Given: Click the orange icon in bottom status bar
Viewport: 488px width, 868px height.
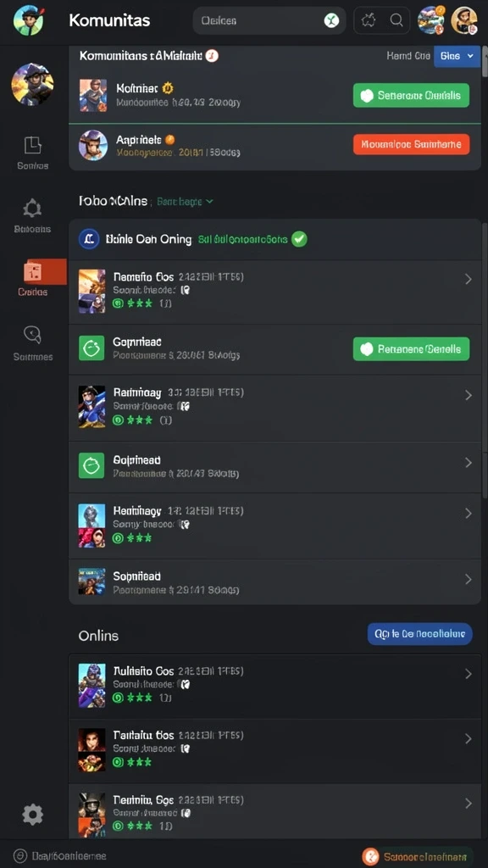Looking at the screenshot, I should [370, 856].
